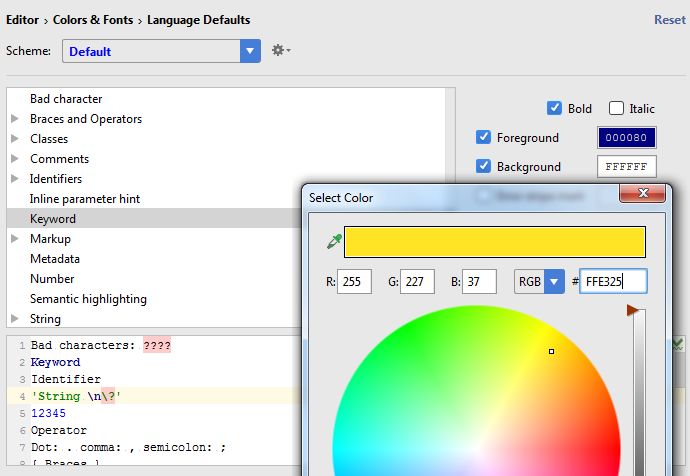Select Bad character in the list
The width and height of the screenshot is (690, 476).
(x=66, y=99)
